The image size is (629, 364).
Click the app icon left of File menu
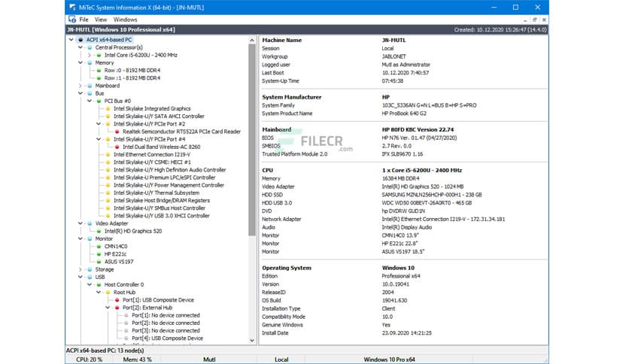coord(72,20)
